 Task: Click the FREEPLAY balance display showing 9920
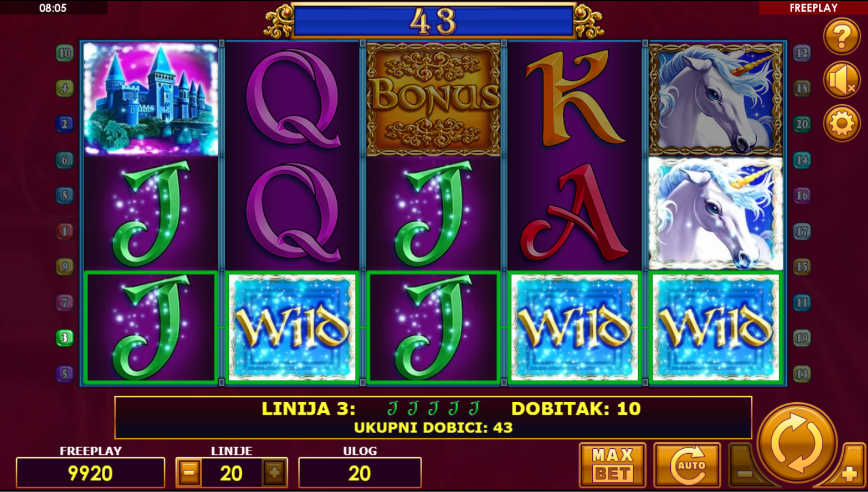91,473
